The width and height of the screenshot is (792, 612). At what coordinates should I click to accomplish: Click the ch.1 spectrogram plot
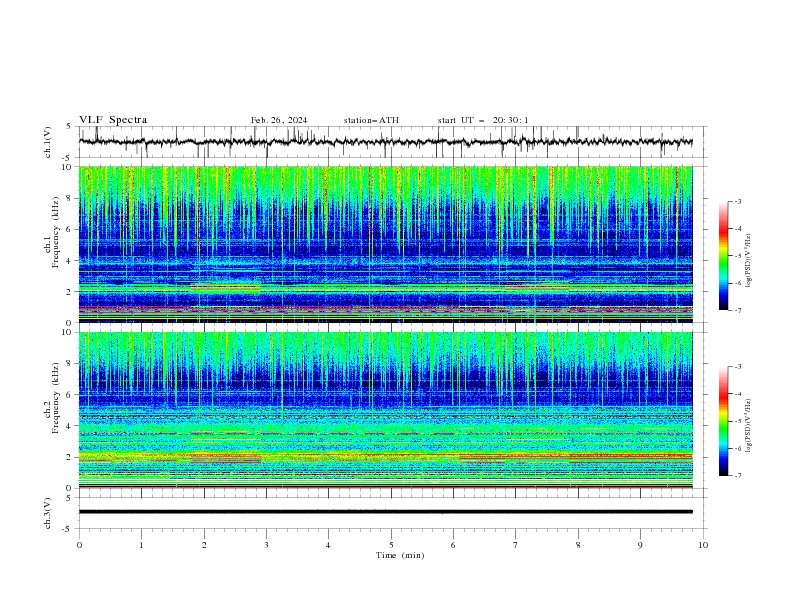click(x=385, y=244)
